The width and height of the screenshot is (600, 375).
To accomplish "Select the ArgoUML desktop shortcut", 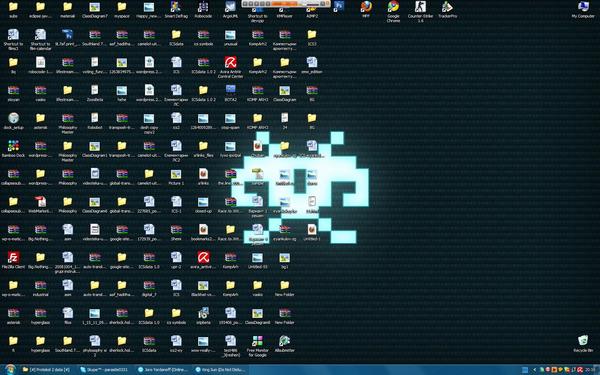I will coord(230,10).
